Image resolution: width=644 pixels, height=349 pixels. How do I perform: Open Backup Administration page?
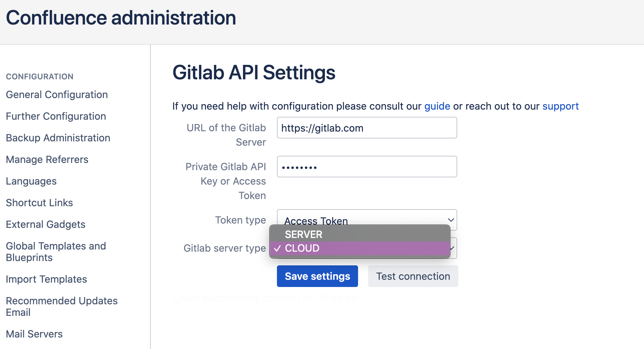(58, 138)
